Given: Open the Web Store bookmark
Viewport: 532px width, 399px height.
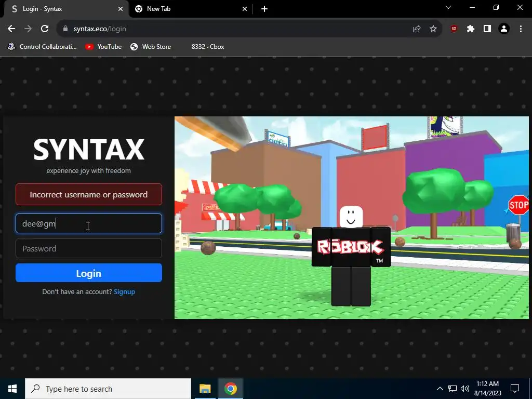Looking at the screenshot, I should [151, 47].
